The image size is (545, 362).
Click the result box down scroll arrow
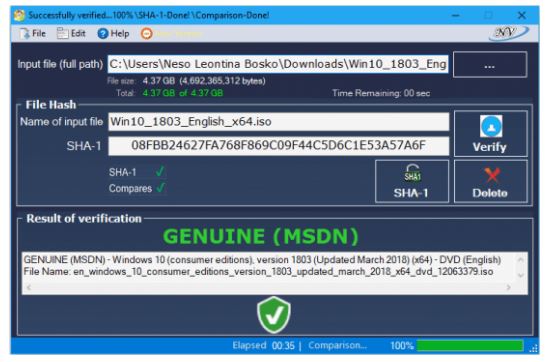pyautogui.click(x=520, y=275)
